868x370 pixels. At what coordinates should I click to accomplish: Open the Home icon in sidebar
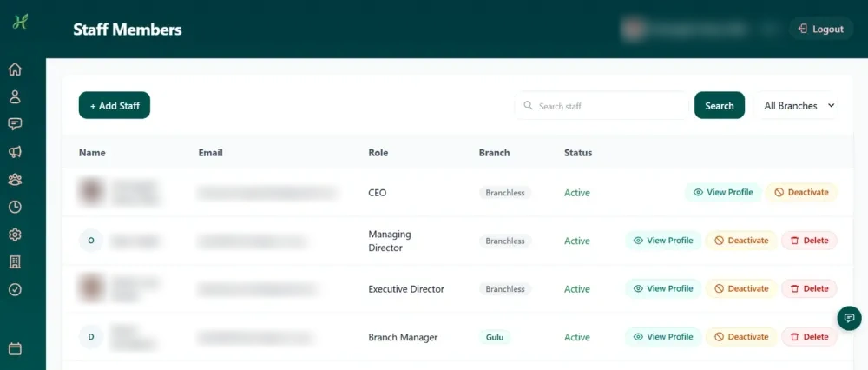pos(15,69)
